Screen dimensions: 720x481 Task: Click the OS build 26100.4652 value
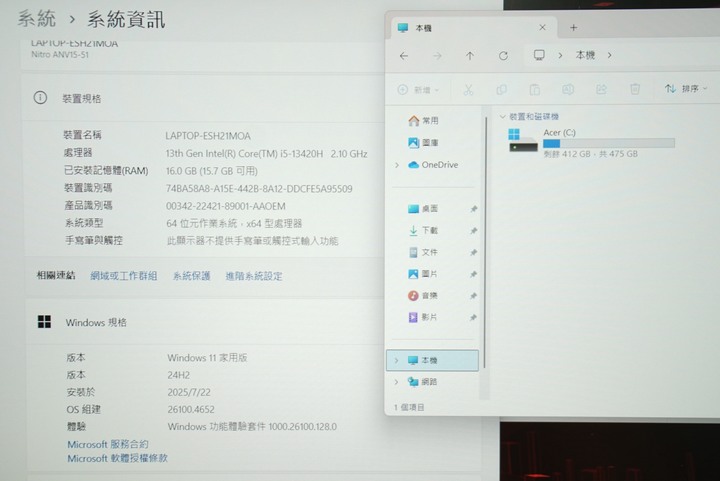click(x=191, y=409)
